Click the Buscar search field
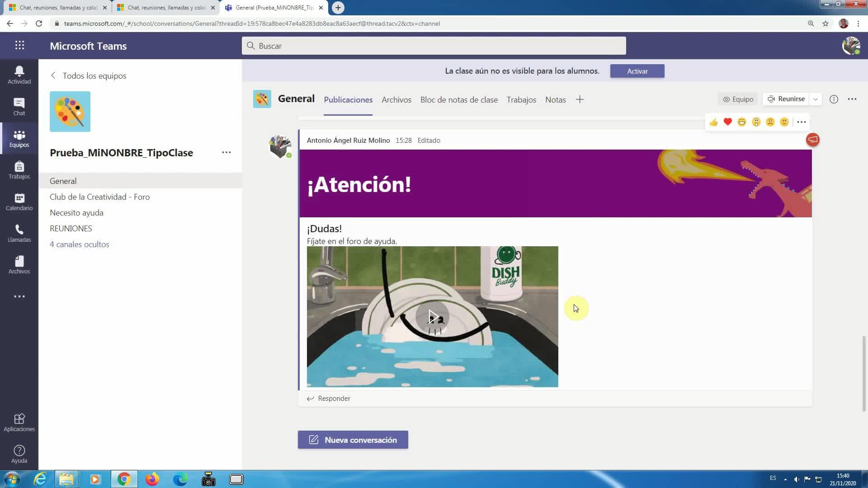The width and height of the screenshot is (868, 488). (434, 46)
